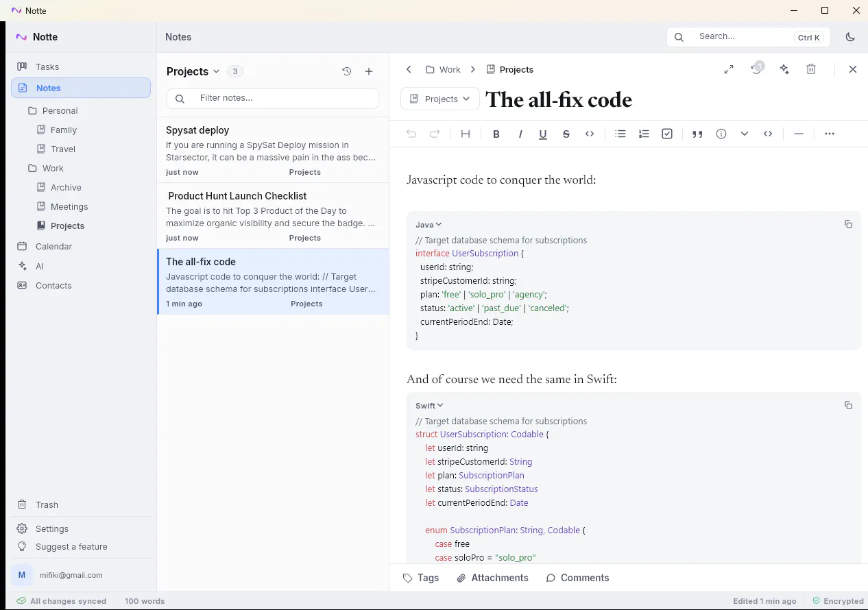Open AI in the sidebar
The height and width of the screenshot is (610, 868).
[81, 266]
